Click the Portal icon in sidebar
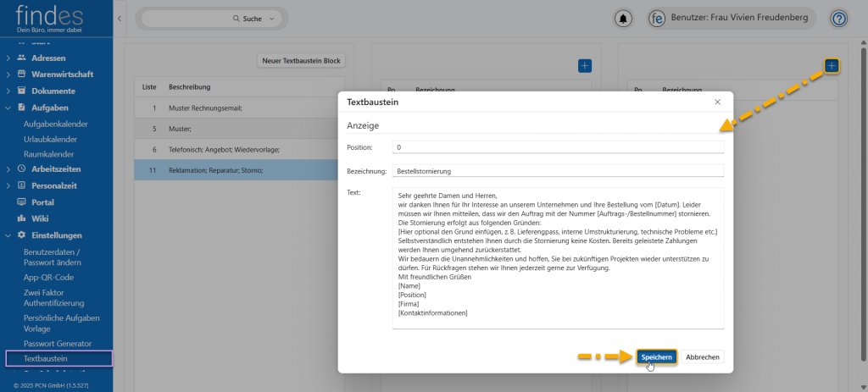The height and width of the screenshot is (392, 868). click(22, 202)
